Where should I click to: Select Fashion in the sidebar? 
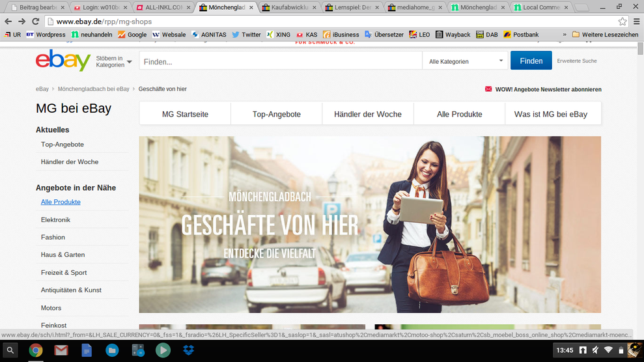[53, 237]
